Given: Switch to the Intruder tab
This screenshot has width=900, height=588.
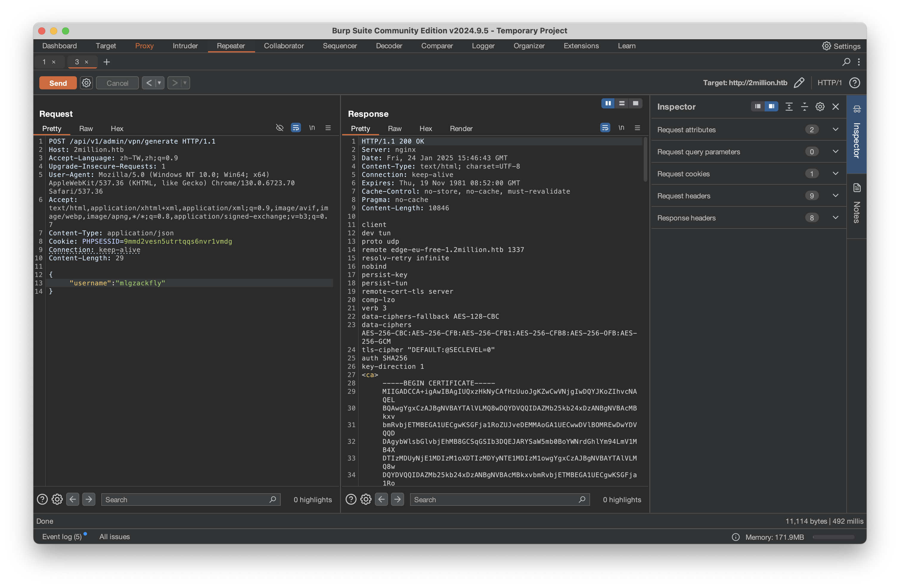Looking at the screenshot, I should [185, 46].
